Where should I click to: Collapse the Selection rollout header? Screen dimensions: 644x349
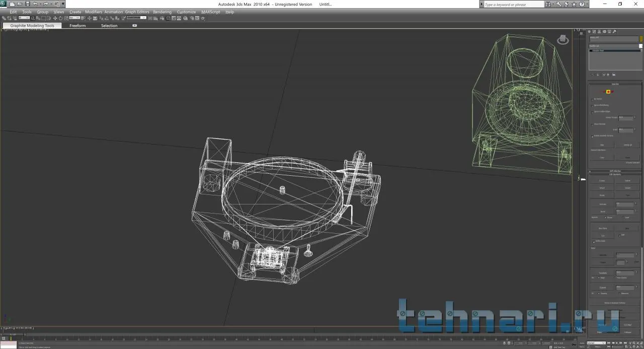coord(615,84)
